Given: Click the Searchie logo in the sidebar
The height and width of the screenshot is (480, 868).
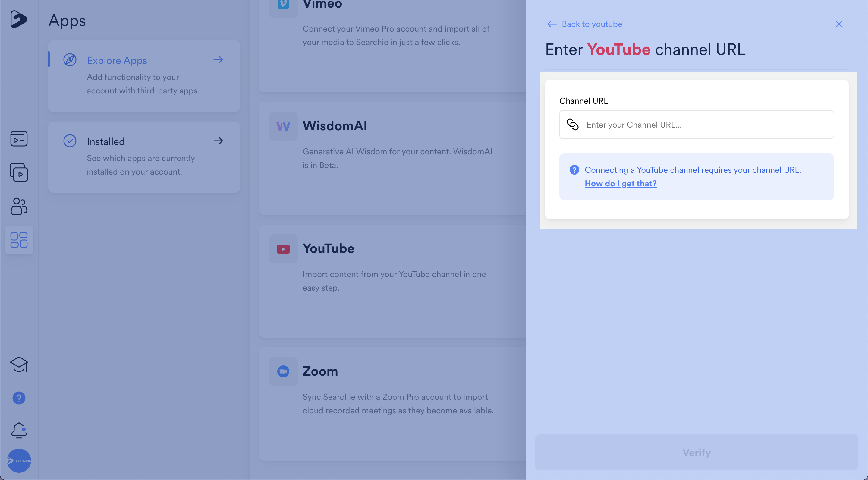Looking at the screenshot, I should tap(18, 19).
